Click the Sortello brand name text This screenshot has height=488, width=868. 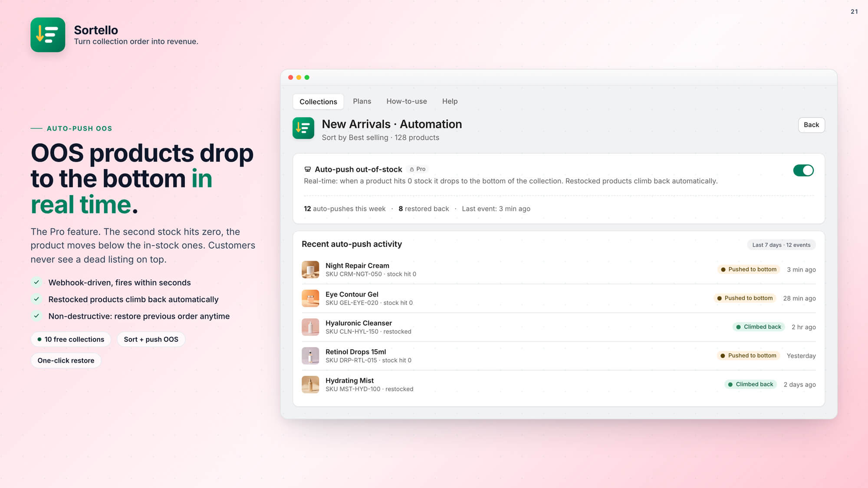click(x=96, y=30)
